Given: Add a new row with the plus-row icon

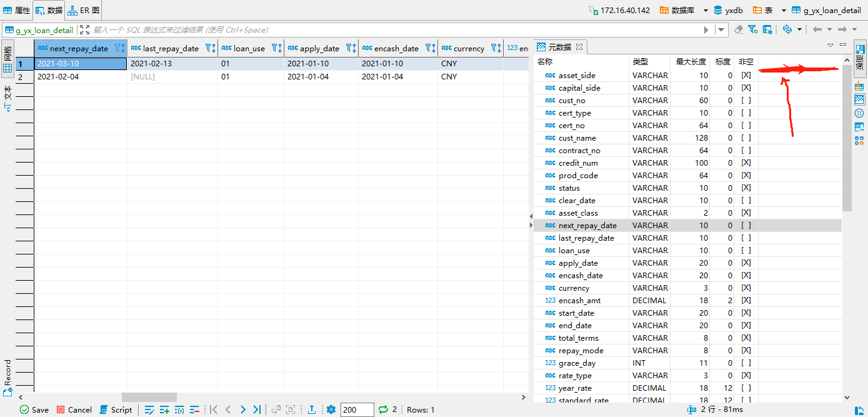Looking at the screenshot, I should tap(164, 409).
